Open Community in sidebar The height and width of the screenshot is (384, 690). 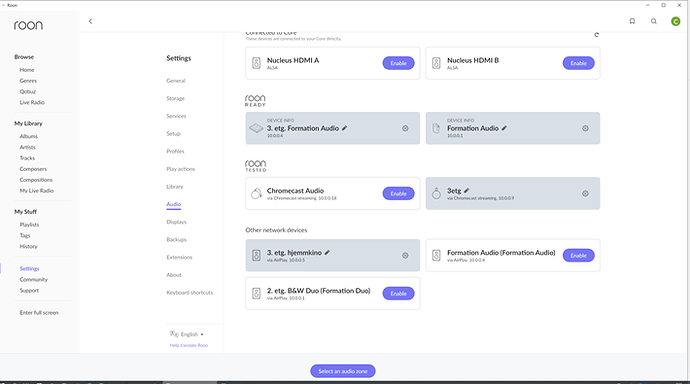coord(33,279)
